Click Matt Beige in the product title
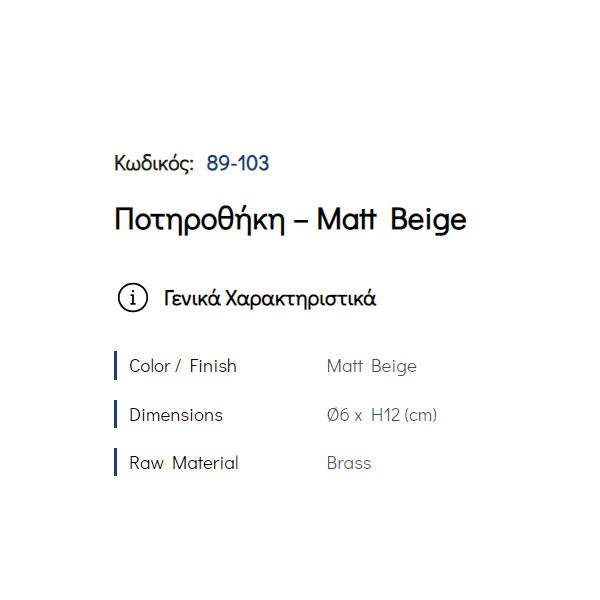The width and height of the screenshot is (600, 600). (391, 219)
